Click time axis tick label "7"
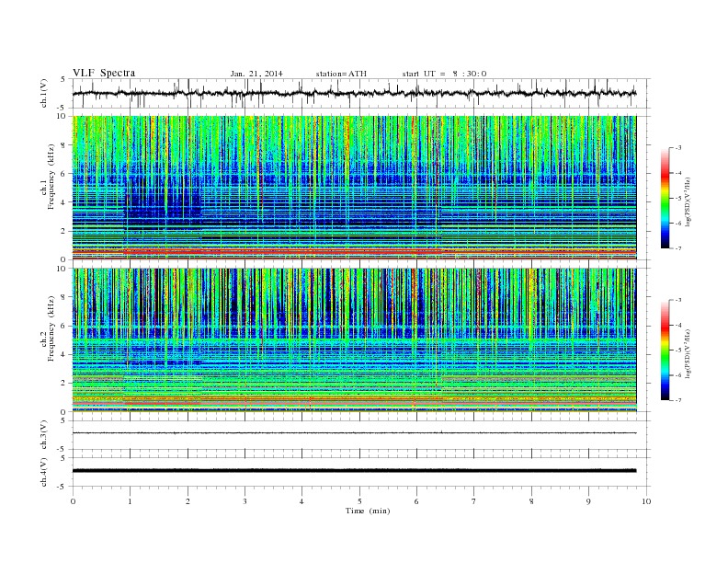The width and height of the screenshot is (728, 563). pos(474,501)
